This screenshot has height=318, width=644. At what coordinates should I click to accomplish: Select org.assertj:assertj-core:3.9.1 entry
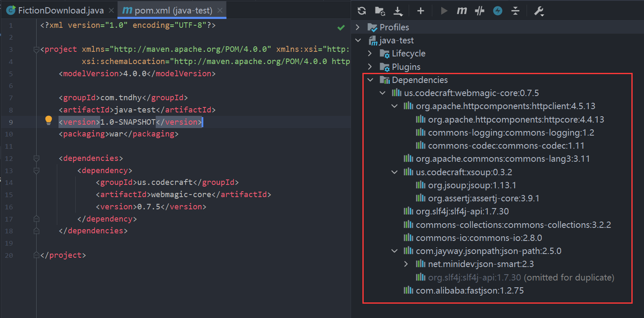[484, 198]
